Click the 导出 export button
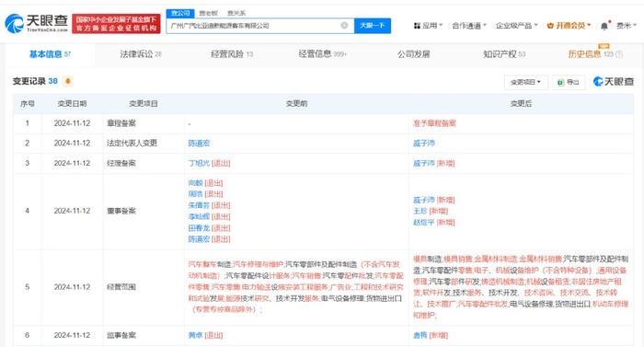Image resolution: width=644 pixels, height=347 pixels. click(x=569, y=82)
